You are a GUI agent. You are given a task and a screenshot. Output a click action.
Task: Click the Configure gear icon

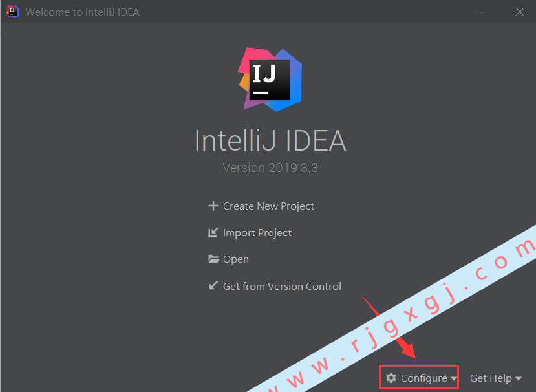(391, 378)
